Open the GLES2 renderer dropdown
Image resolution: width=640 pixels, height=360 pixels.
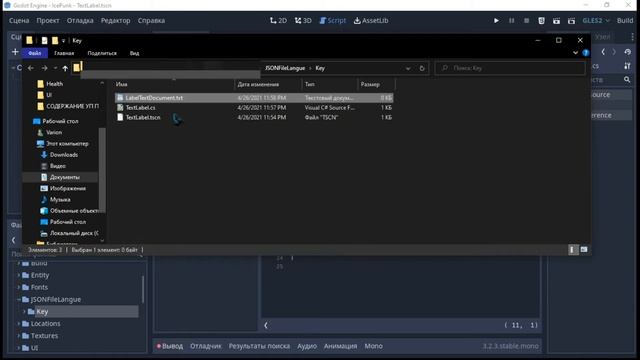coord(596,20)
